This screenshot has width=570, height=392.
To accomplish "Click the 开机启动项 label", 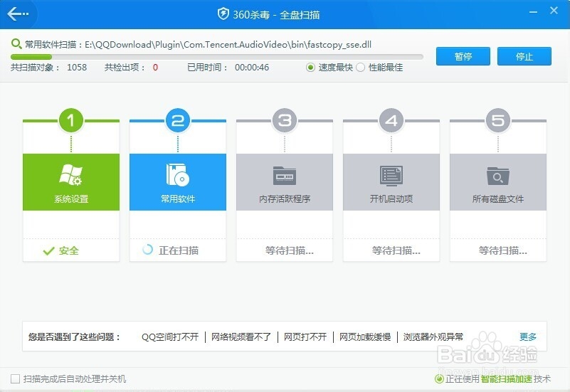I will click(391, 199).
